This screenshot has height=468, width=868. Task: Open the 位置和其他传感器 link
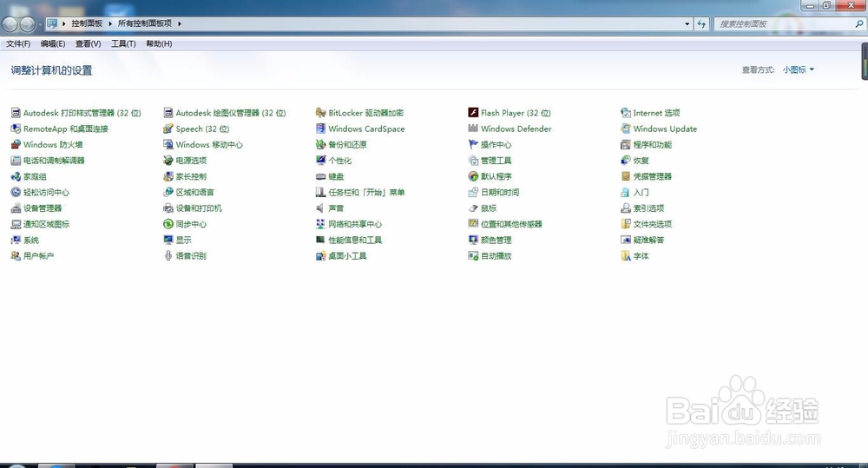(511, 224)
